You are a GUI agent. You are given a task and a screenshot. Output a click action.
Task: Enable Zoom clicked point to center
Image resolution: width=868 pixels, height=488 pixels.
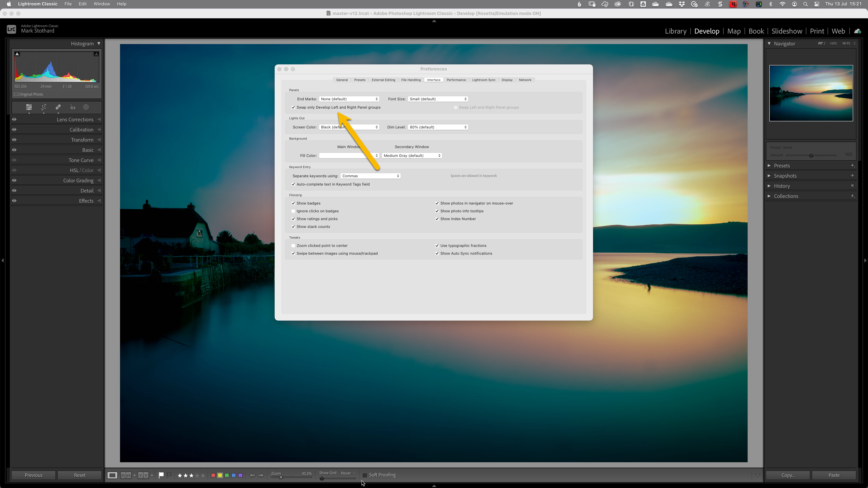click(x=293, y=246)
